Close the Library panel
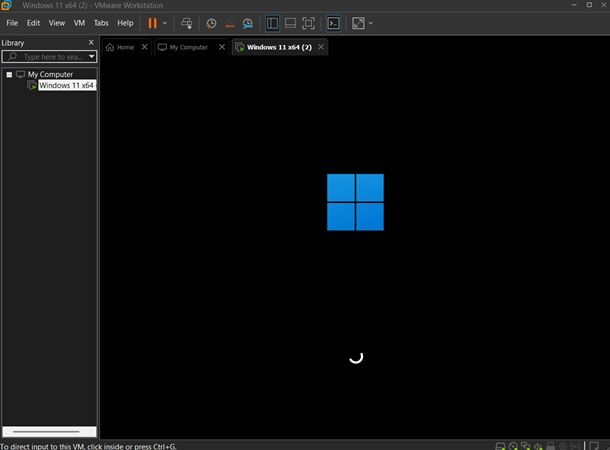Image resolution: width=610 pixels, height=450 pixels. (x=91, y=42)
